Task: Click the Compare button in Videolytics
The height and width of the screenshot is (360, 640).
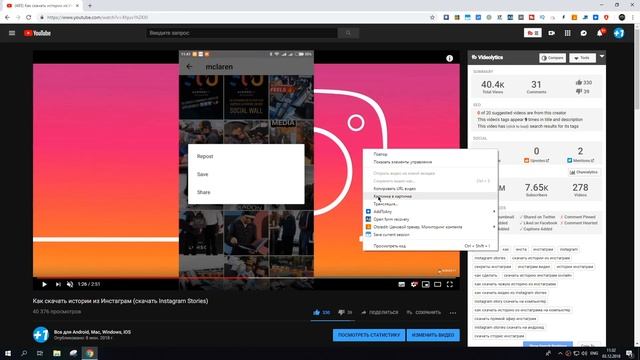Action: 552,58
